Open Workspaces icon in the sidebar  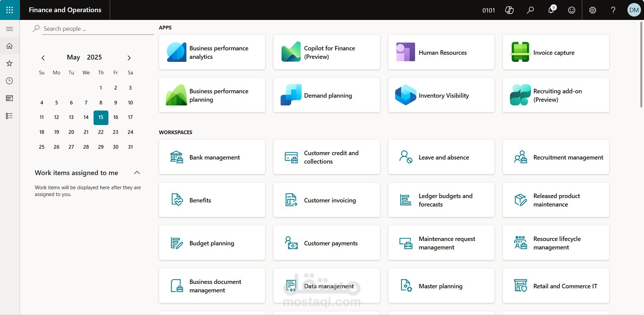tap(9, 98)
